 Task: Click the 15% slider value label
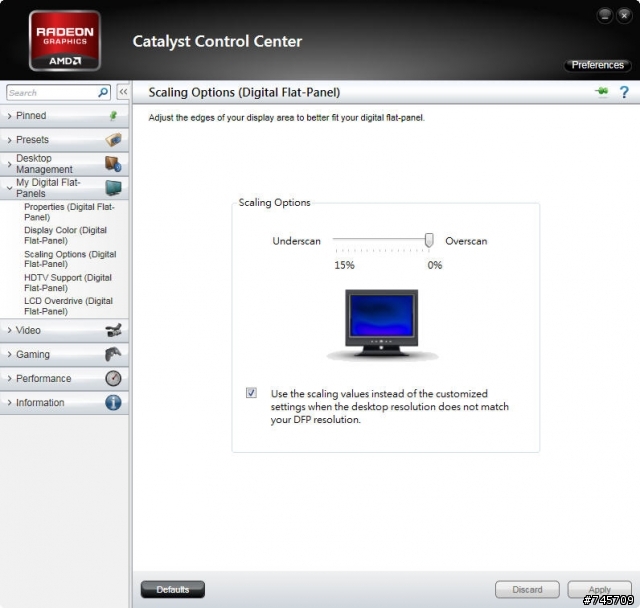(x=344, y=265)
